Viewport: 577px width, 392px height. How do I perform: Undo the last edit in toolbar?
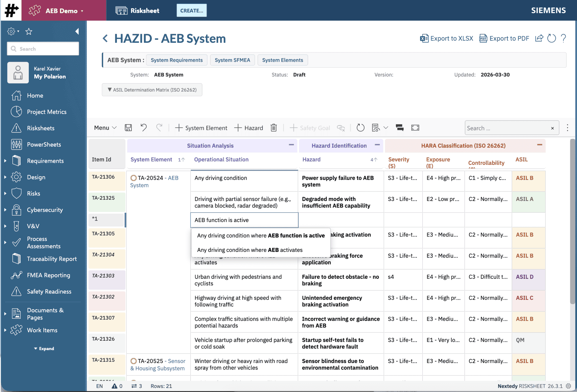click(x=144, y=128)
